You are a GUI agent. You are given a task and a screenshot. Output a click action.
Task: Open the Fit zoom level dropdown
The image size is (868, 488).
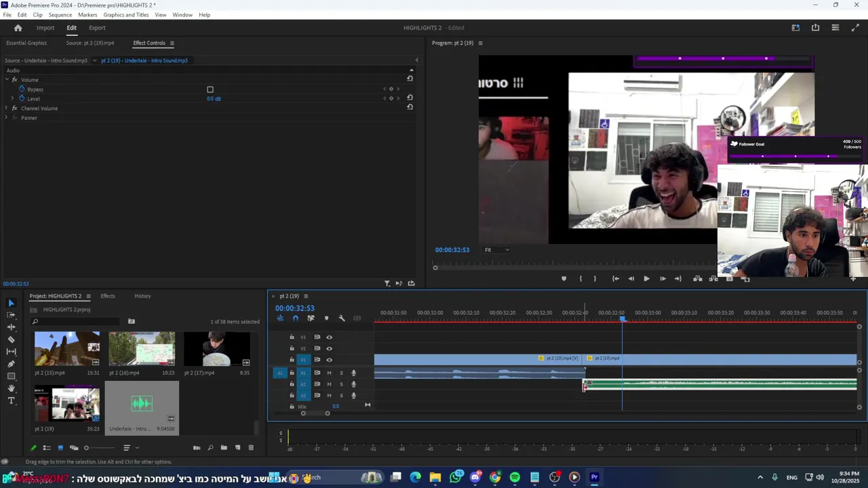497,249
